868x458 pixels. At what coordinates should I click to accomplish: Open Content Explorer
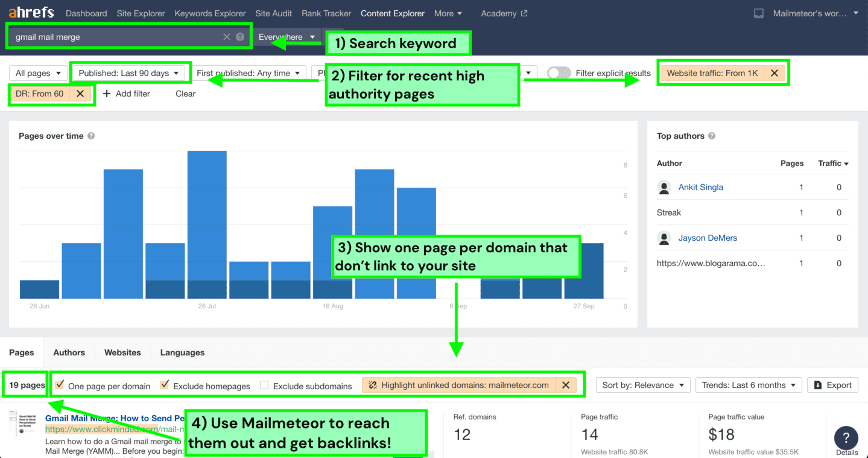pos(393,13)
